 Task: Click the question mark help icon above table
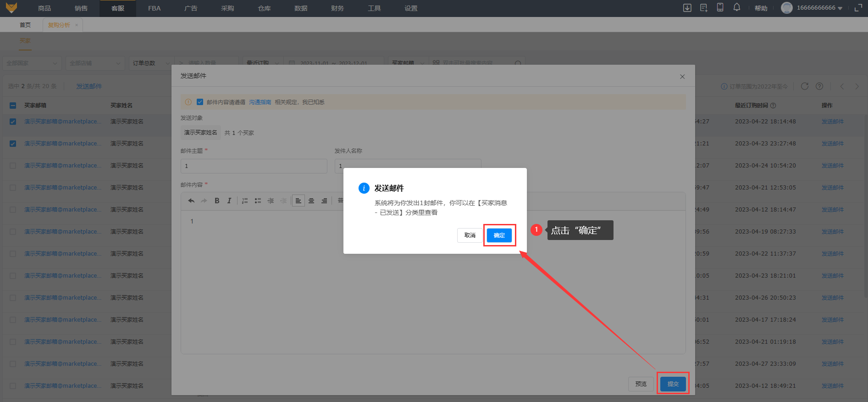pyautogui.click(x=819, y=86)
